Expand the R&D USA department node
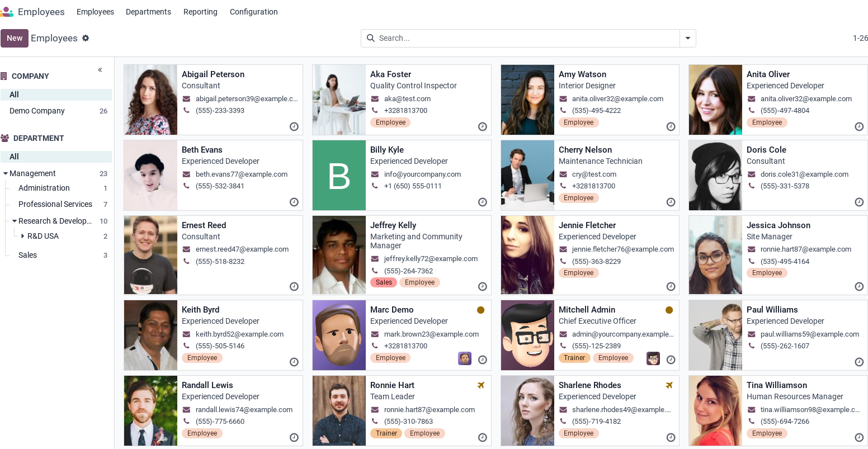868x449 pixels. [23, 237]
